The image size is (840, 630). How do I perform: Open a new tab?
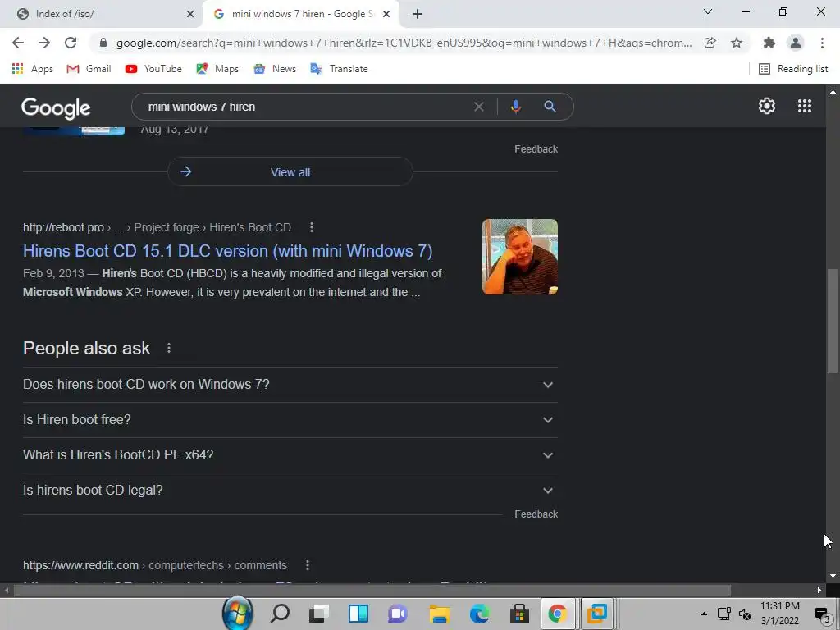click(418, 15)
